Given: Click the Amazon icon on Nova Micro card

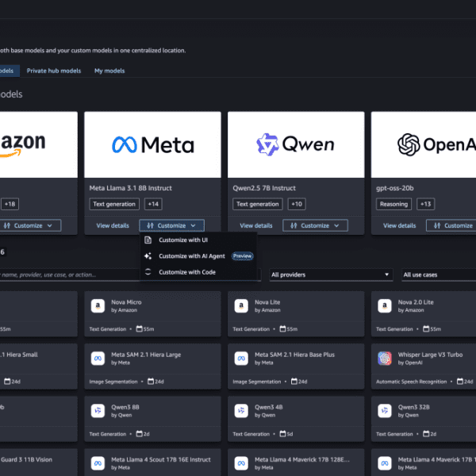Looking at the screenshot, I should (98, 305).
